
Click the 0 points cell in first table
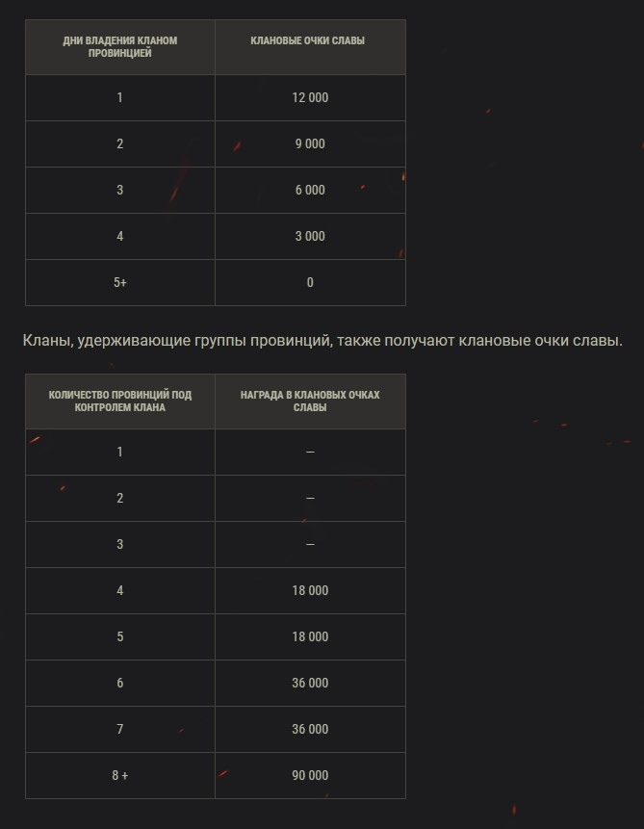pos(310,283)
